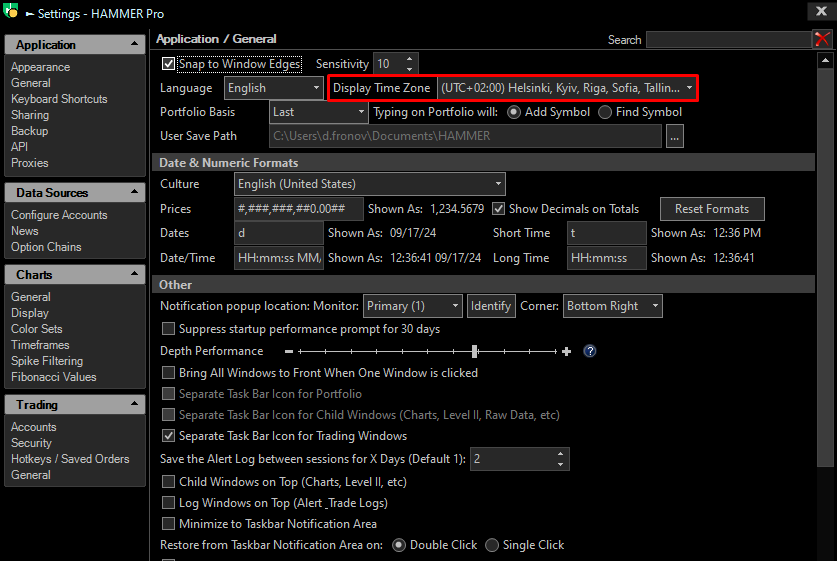Click the Depth Performance plus icon
The width and height of the screenshot is (837, 561).
[x=566, y=351]
